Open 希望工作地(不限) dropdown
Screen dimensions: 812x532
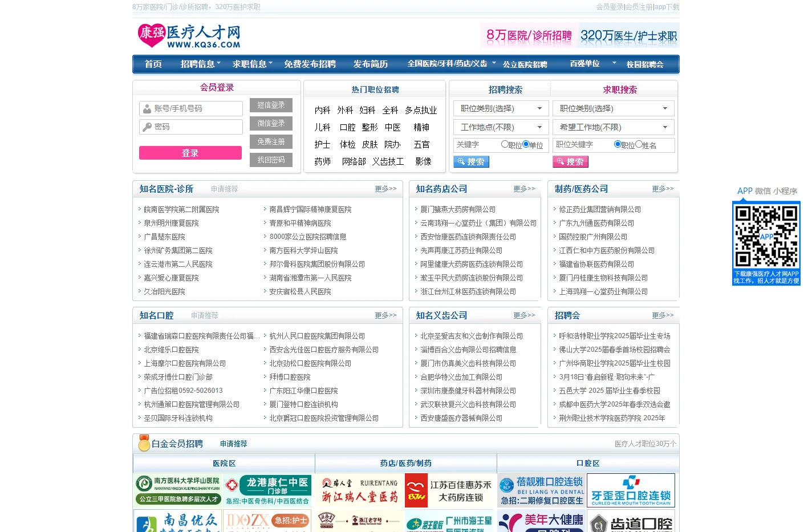tap(614, 127)
